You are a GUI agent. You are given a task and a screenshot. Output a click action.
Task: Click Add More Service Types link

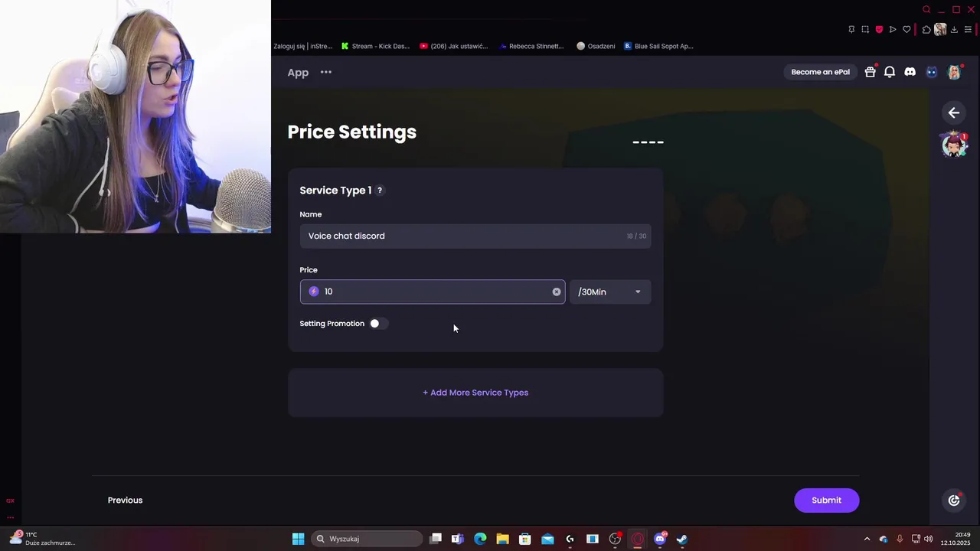tap(475, 393)
